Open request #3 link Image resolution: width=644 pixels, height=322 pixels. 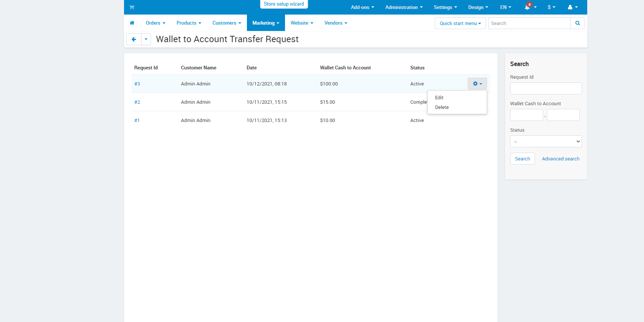tap(137, 84)
